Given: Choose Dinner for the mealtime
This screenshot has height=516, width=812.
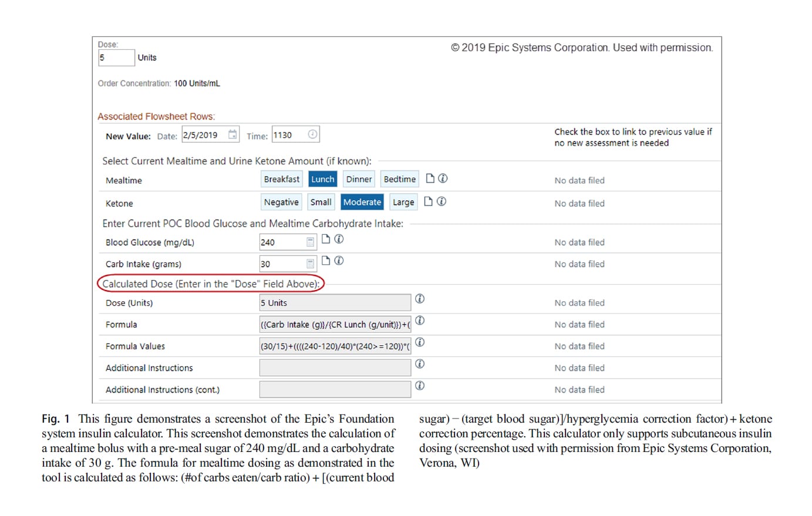Looking at the screenshot, I should pyautogui.click(x=359, y=179).
